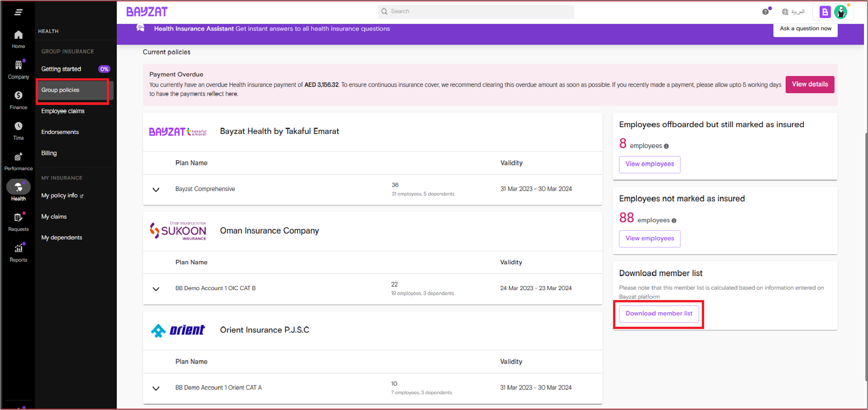Click the Oman Insurance Company heading
868x410 pixels.
[x=269, y=231]
